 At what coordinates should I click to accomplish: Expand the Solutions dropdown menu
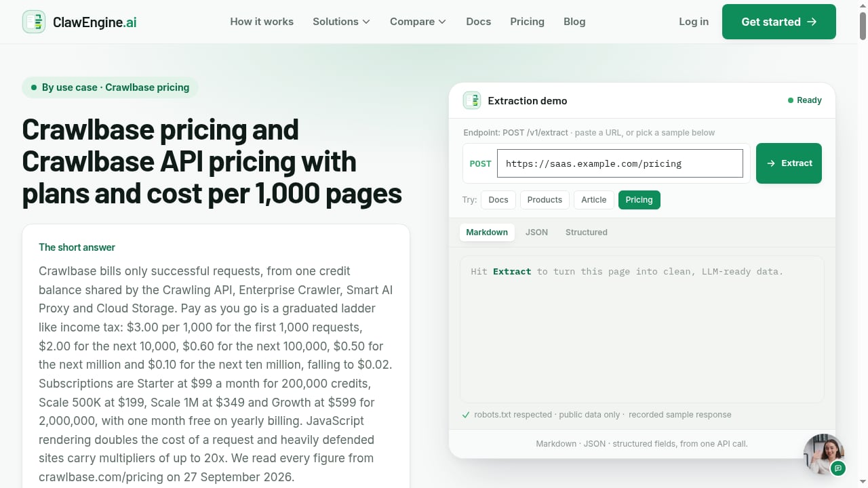coord(341,22)
